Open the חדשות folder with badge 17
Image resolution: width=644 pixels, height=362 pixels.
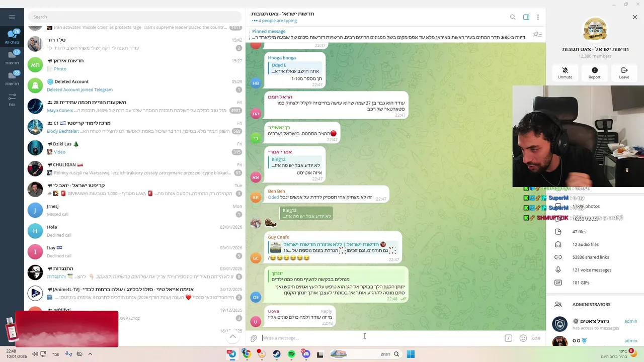click(12, 58)
